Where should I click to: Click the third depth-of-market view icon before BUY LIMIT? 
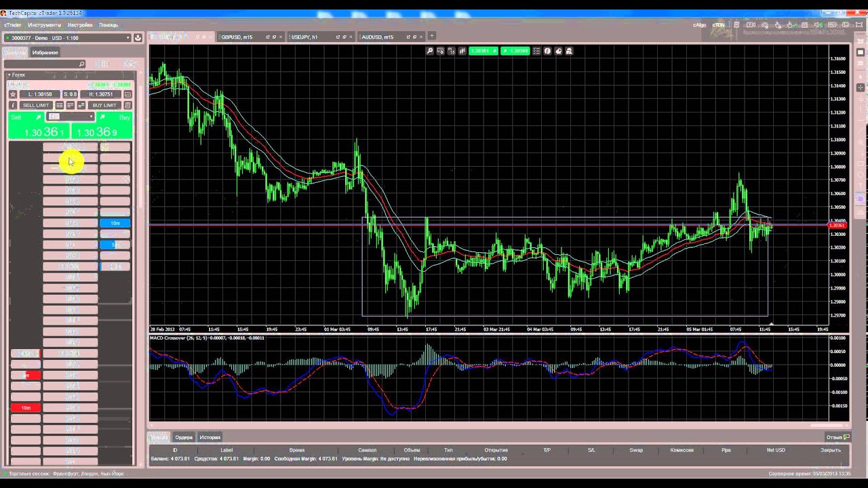[x=81, y=105]
